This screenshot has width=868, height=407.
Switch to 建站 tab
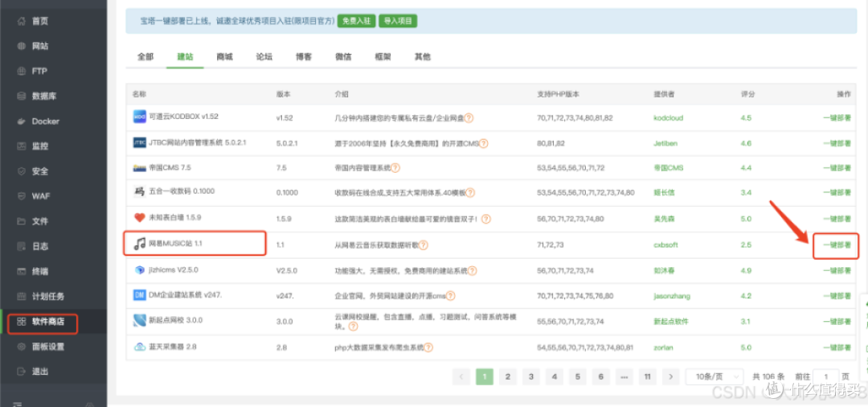point(185,56)
